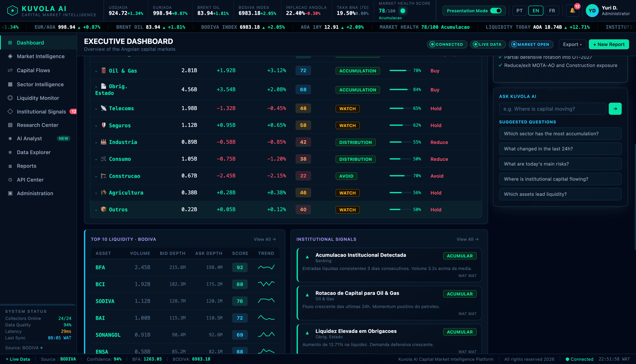Click the Sector Intelligence grid icon

pyautogui.click(x=10, y=84)
